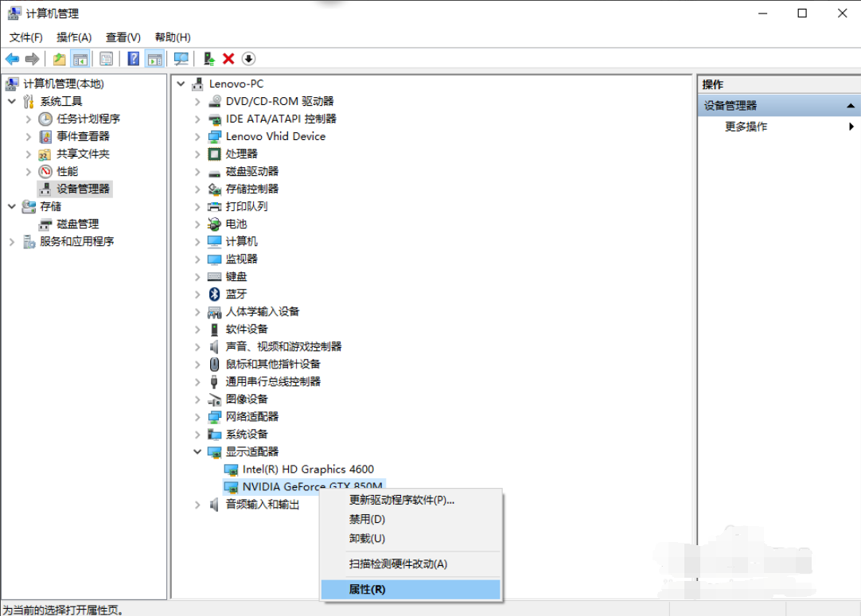The width and height of the screenshot is (861, 616).
Task: Expand the 事件查看器 node arrow
Action: click(x=29, y=136)
